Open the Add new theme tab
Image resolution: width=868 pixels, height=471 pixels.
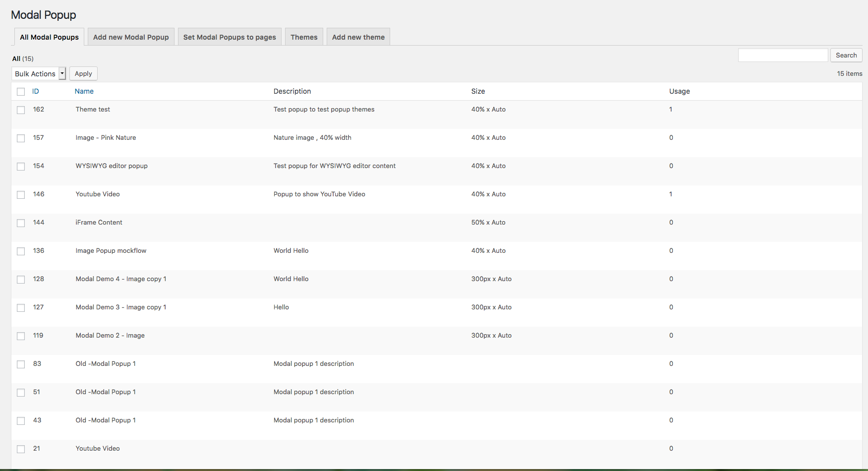[x=358, y=37]
